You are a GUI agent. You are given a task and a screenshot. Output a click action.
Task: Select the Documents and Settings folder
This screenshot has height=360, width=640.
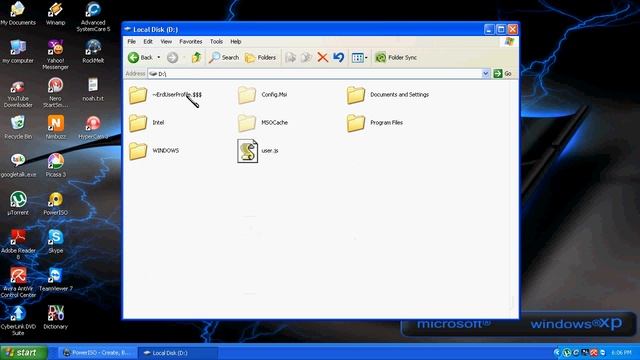pyautogui.click(x=388, y=95)
